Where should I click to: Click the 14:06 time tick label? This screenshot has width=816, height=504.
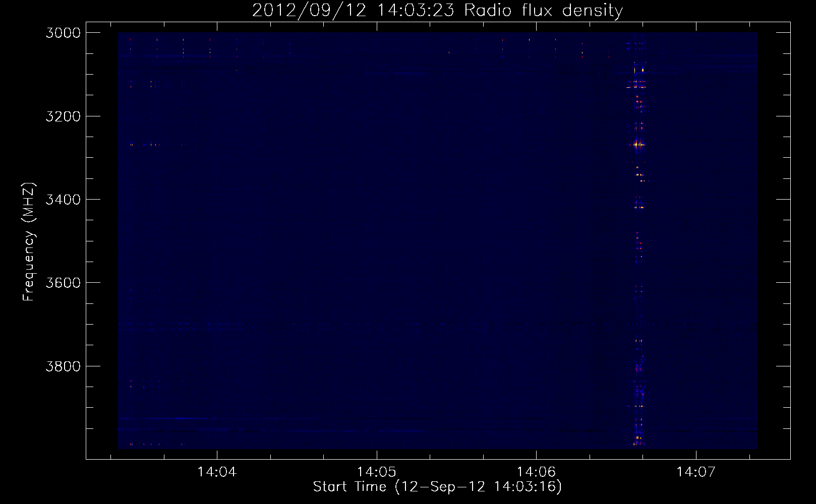(x=536, y=472)
